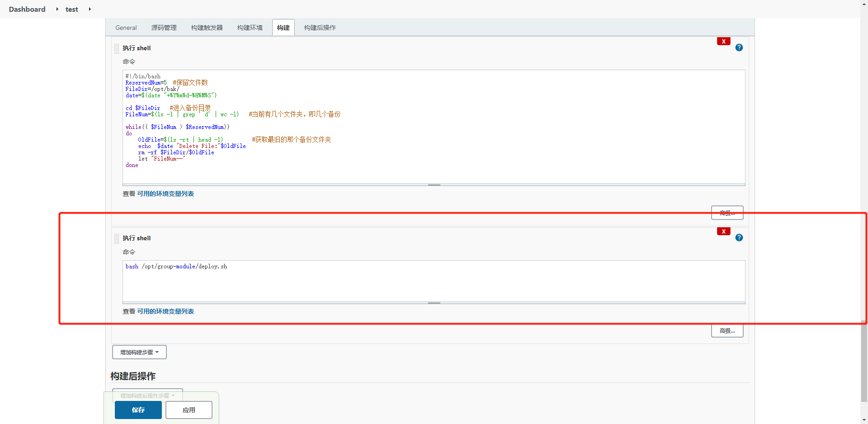Select the 构建 tab

[283, 28]
